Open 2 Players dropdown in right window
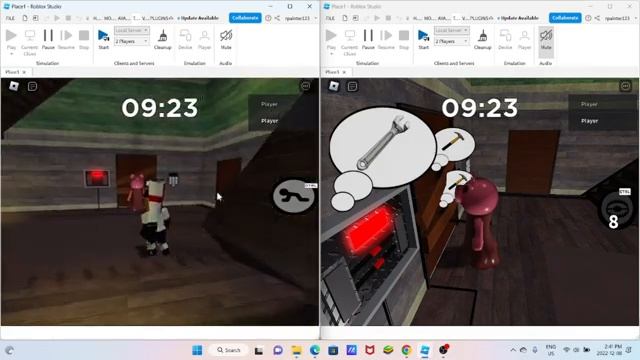Image resolution: width=640 pixels, height=360 pixels. (451, 41)
